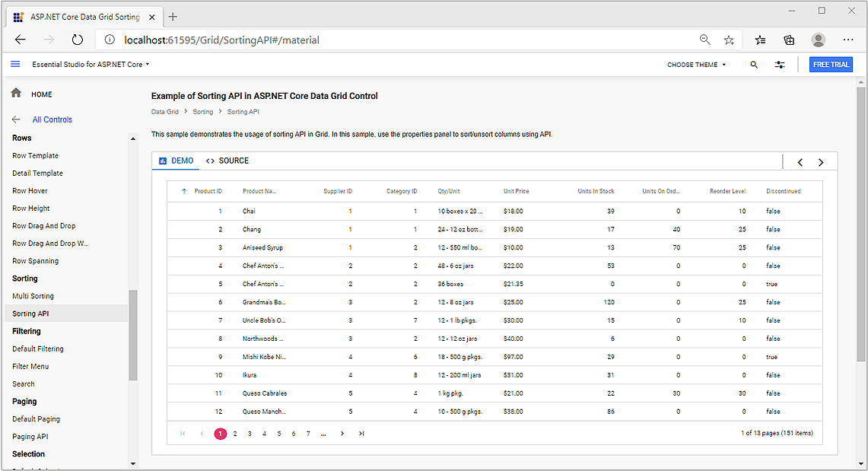This screenshot has height=471, width=868.
Task: Click the search magnifier icon in header
Action: coord(754,65)
